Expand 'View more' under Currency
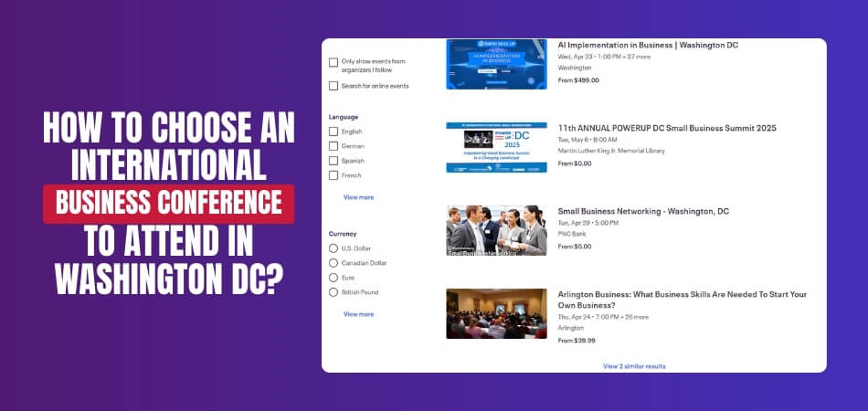The width and height of the screenshot is (868, 411). pyautogui.click(x=358, y=314)
